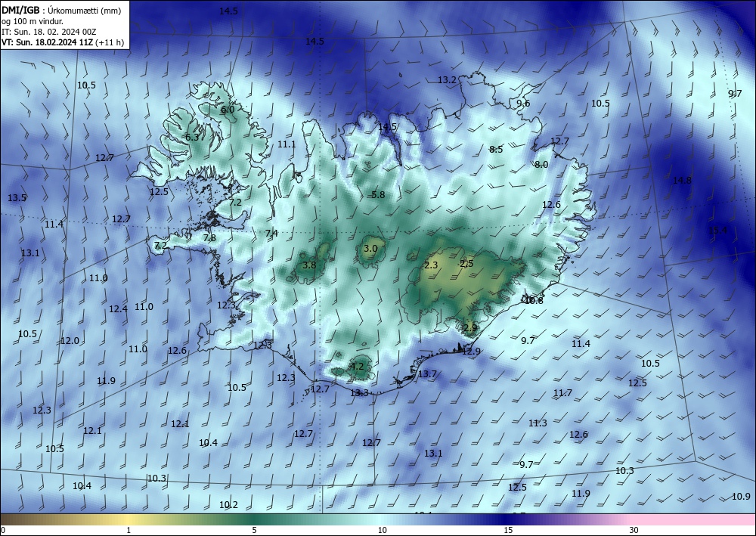Select the '8.5' value in northeast Iceland
The width and height of the screenshot is (756, 536).
(496, 150)
